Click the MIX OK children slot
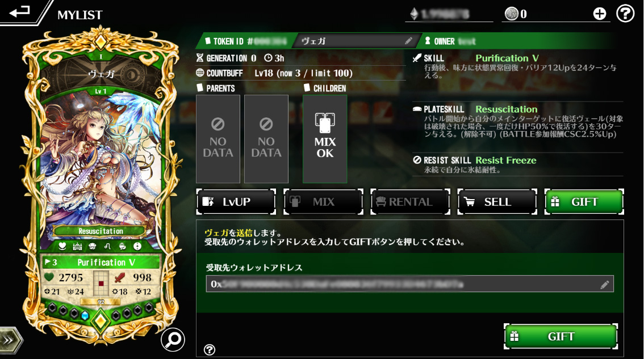The height and width of the screenshot is (359, 644). (325, 139)
